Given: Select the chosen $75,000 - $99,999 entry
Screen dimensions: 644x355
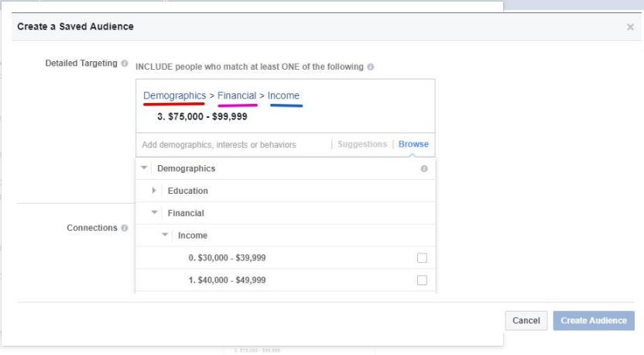Looking at the screenshot, I should pyautogui.click(x=202, y=116).
